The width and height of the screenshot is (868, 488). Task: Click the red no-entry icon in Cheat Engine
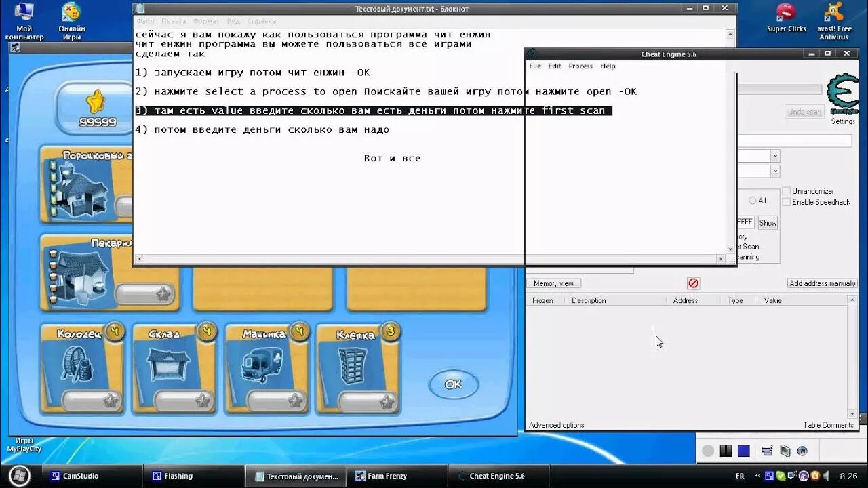coord(693,283)
